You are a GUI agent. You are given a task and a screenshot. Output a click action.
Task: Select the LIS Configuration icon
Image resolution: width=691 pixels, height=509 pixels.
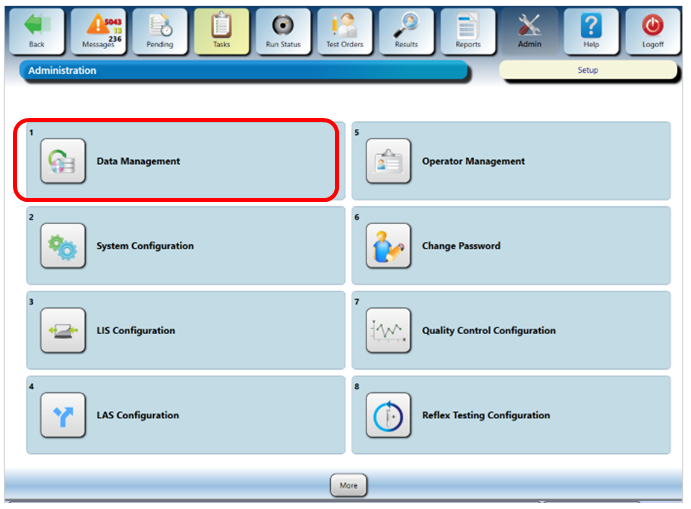point(63,331)
